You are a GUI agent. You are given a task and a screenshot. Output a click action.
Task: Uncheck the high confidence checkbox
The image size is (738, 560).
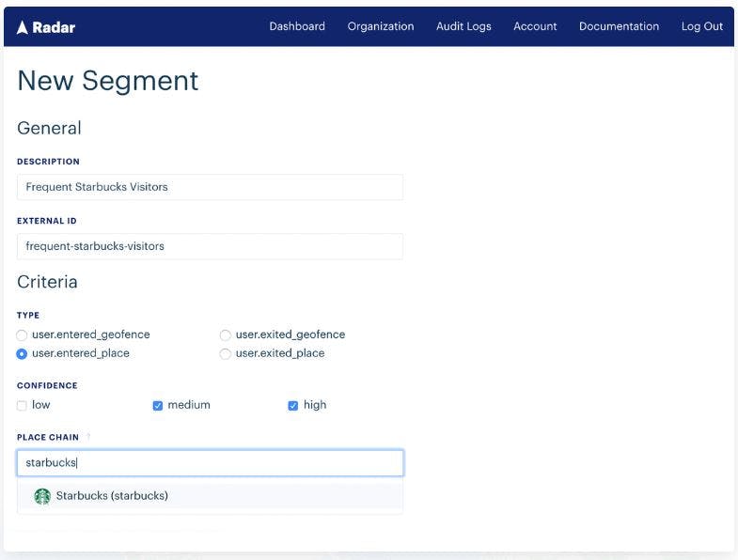pos(292,406)
